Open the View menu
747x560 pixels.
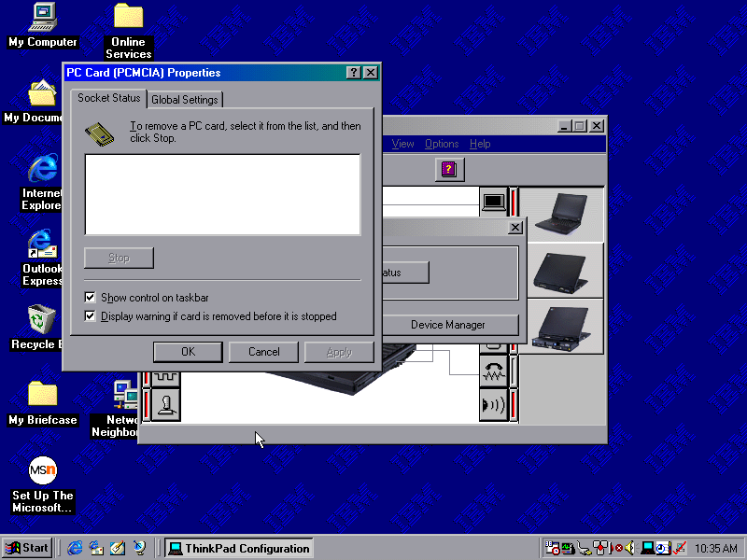pos(402,144)
